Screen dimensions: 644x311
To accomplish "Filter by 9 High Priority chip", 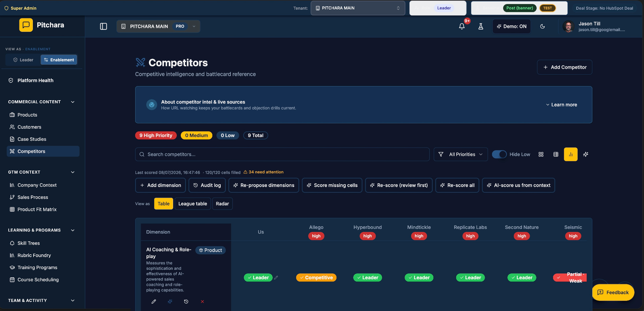I will (x=156, y=135).
